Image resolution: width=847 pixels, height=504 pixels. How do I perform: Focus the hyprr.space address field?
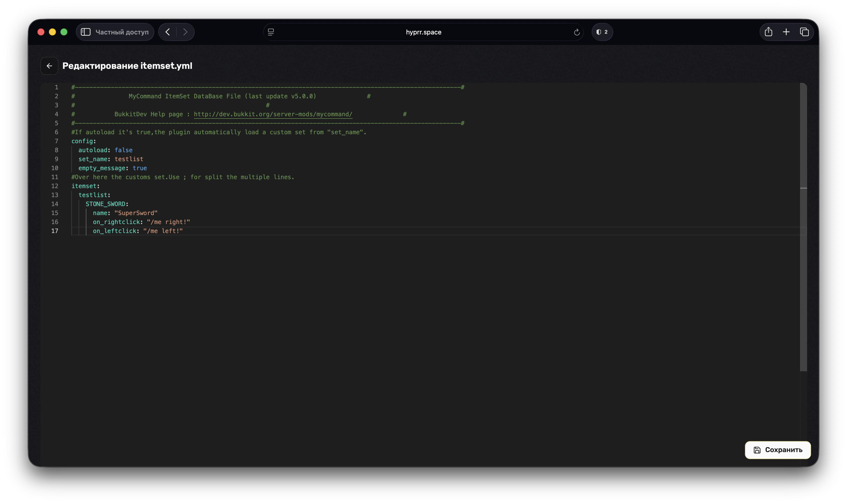click(x=423, y=32)
